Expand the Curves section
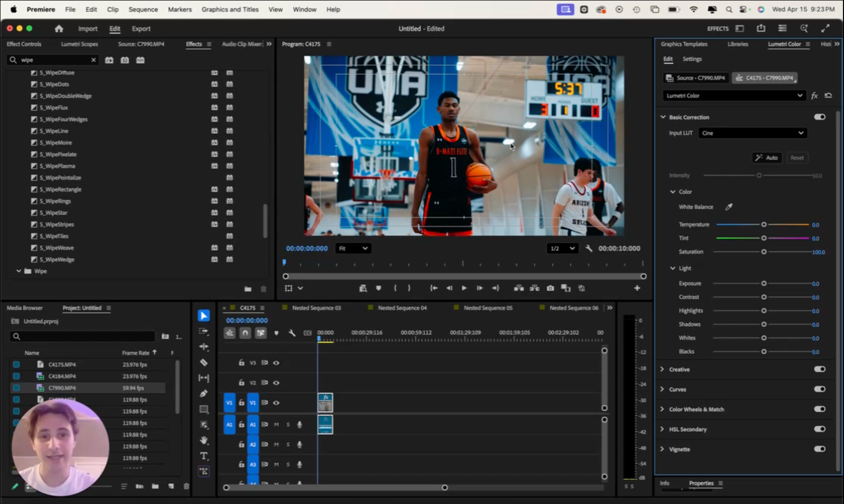844x504 pixels. point(662,389)
